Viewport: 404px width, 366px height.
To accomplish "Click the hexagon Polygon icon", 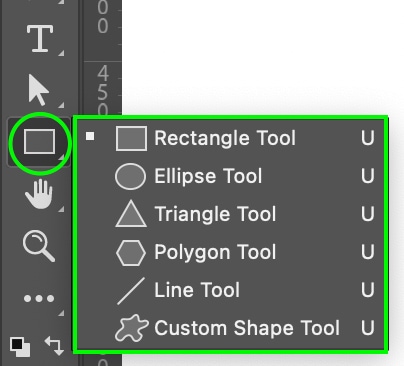I will tap(131, 253).
